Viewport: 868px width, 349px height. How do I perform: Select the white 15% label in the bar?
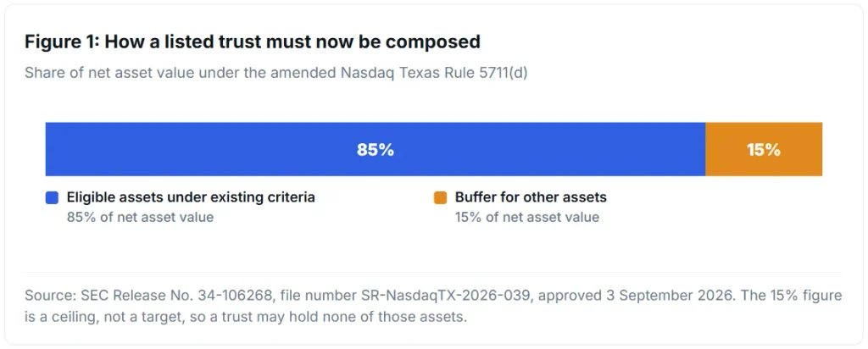[x=764, y=150]
